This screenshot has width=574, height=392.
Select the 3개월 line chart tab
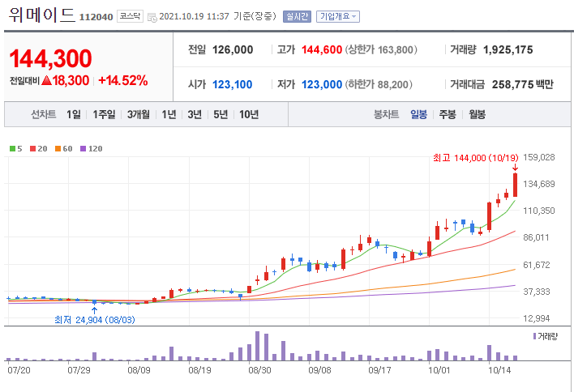(x=139, y=114)
